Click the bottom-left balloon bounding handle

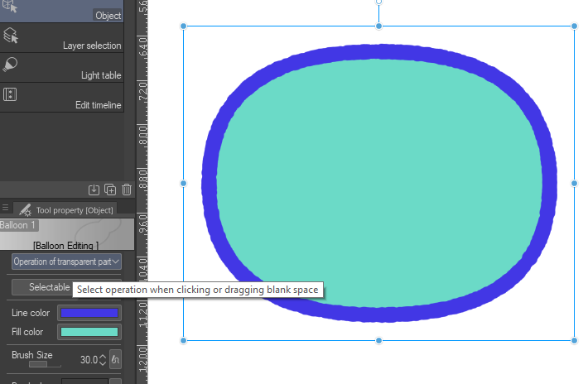[x=183, y=340]
